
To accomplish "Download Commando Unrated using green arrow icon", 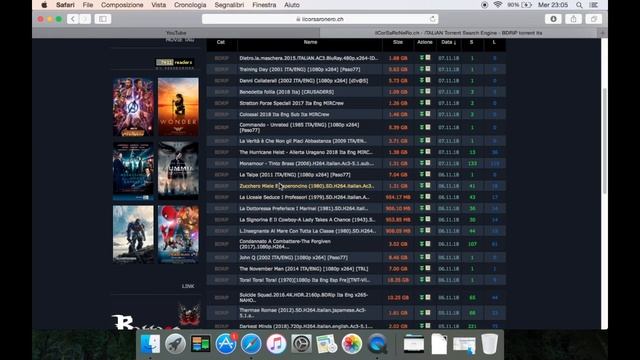I will 422,127.
